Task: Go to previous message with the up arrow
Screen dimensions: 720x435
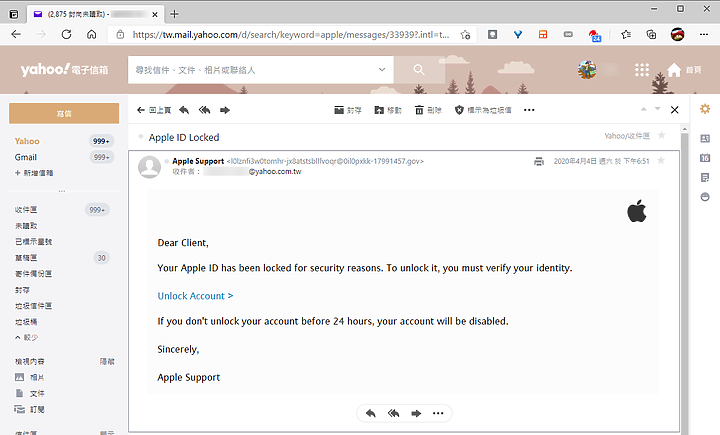Action: [644, 109]
